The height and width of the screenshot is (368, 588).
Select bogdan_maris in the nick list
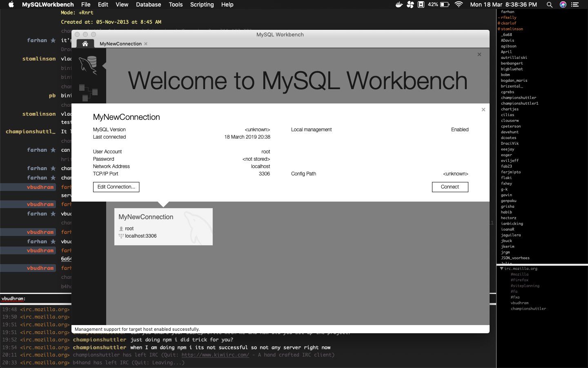tap(514, 81)
